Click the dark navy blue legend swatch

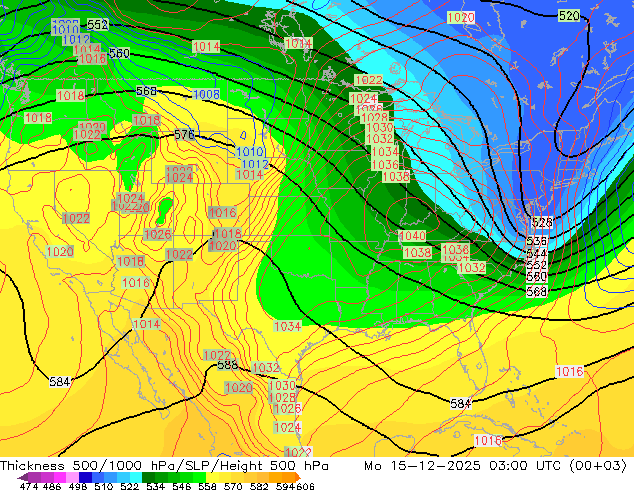coord(85,477)
